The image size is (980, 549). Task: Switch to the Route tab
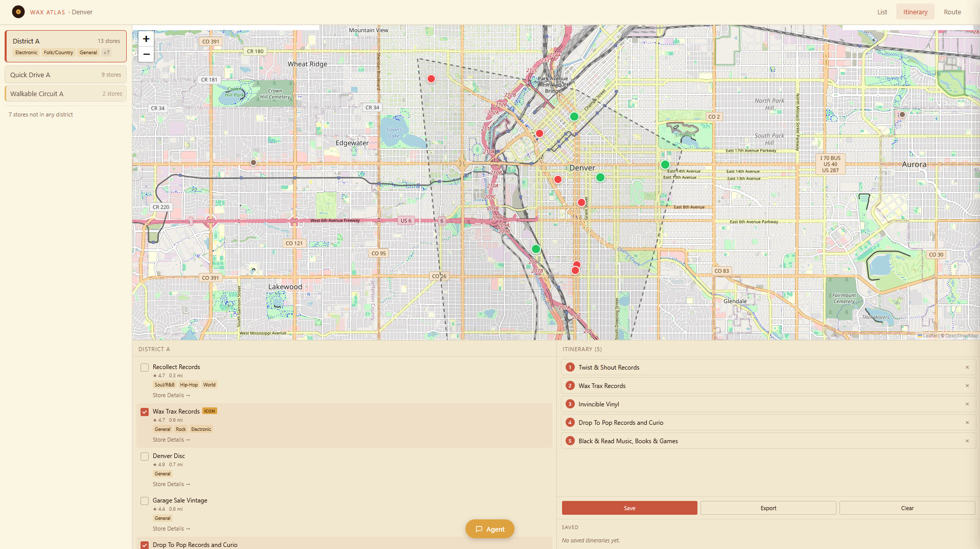[x=952, y=12]
